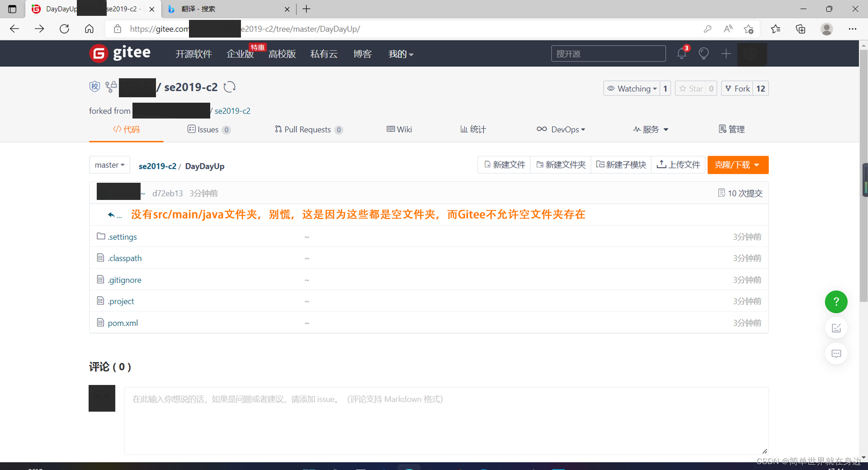The width and height of the screenshot is (868, 470).
Task: Open the master branch dropdown
Action: (x=109, y=165)
